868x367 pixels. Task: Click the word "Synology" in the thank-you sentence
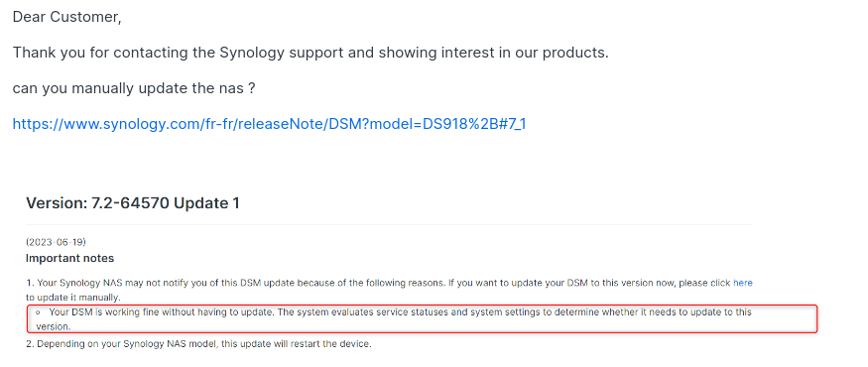pyautogui.click(x=252, y=53)
